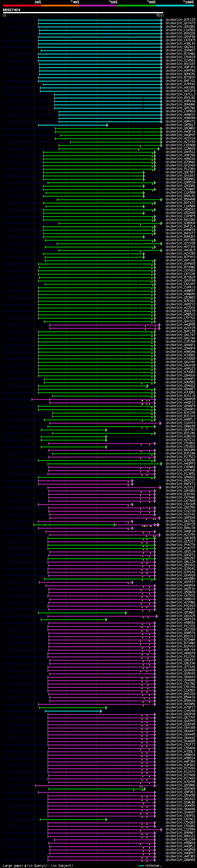The image size is (197, 868).
Task: Click the green ~80% identity legend segment
Action: pos(137,6)
